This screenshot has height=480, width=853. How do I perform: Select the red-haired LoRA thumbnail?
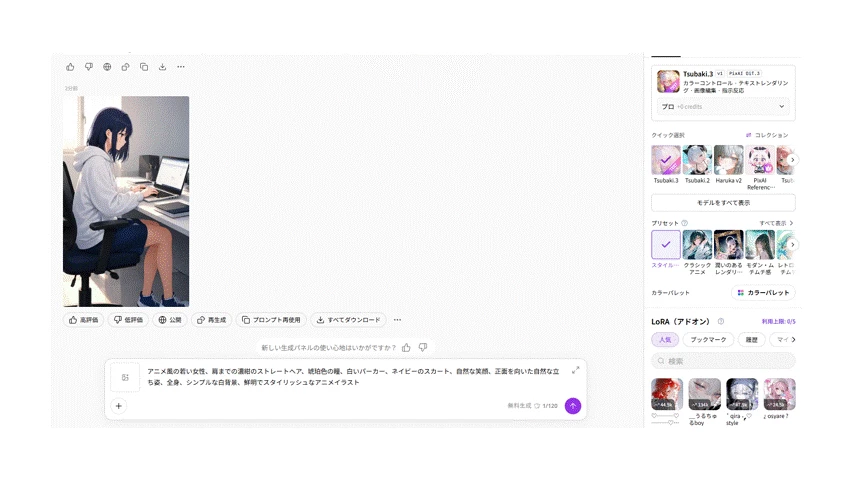667,394
